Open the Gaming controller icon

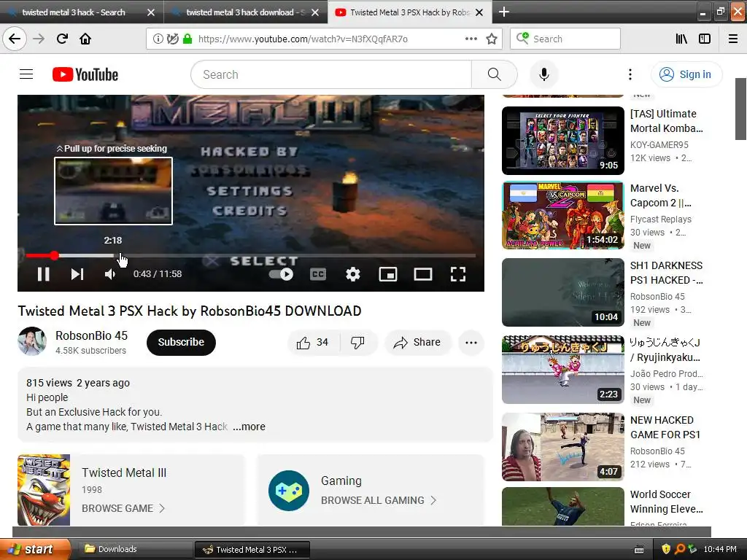pos(289,491)
